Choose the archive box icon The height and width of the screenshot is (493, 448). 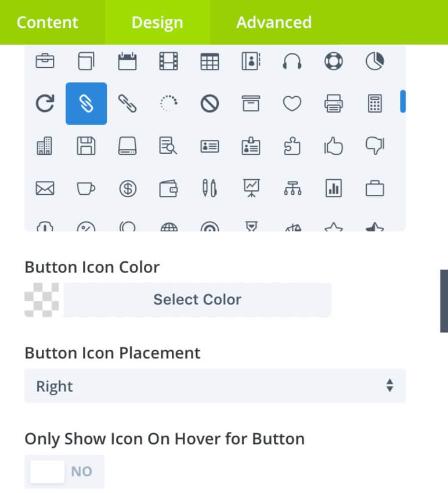point(251,103)
